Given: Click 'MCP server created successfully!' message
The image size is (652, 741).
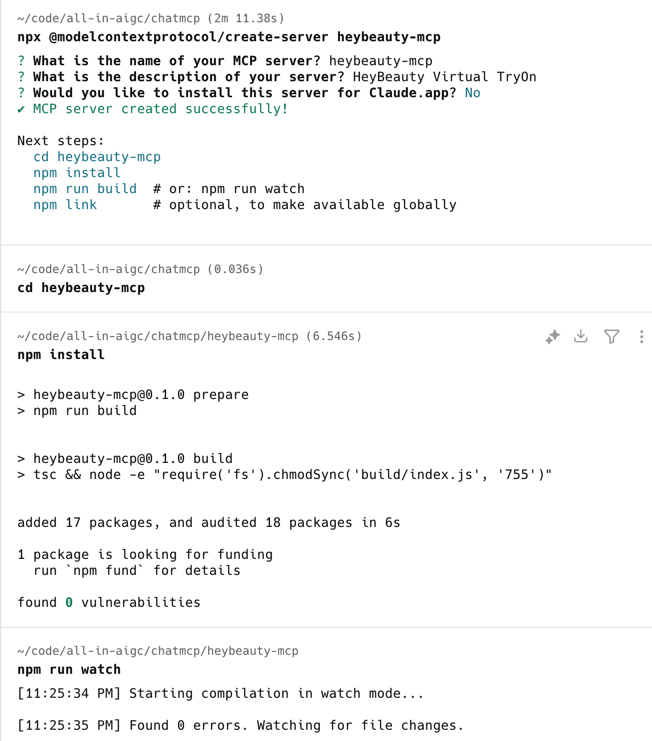Looking at the screenshot, I should (160, 109).
